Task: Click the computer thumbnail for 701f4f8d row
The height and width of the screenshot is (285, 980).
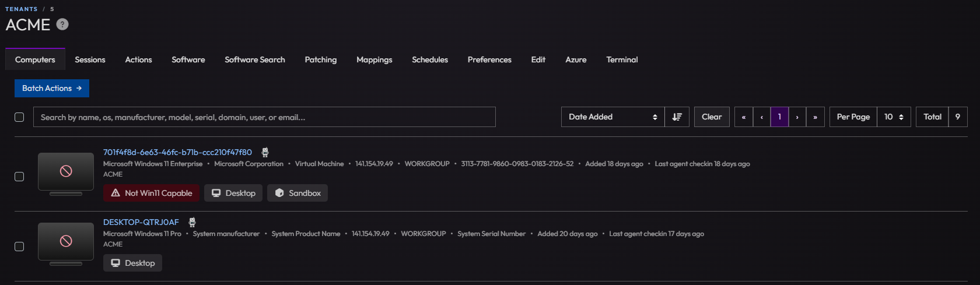Action: (x=66, y=174)
